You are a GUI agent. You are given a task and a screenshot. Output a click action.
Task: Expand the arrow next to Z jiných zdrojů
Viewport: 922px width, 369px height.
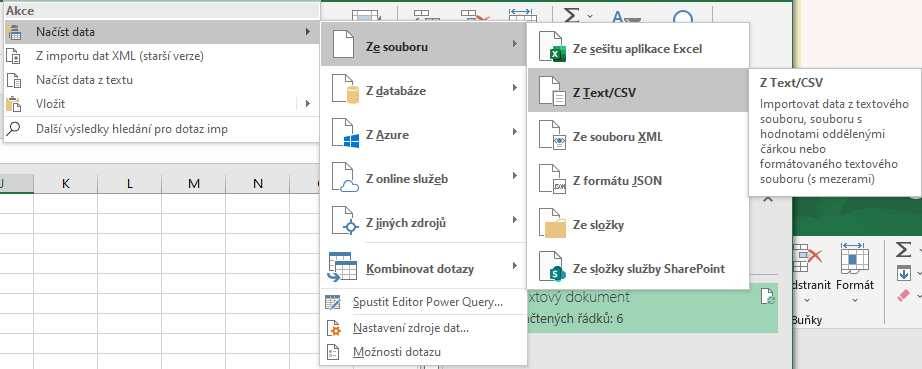click(515, 220)
